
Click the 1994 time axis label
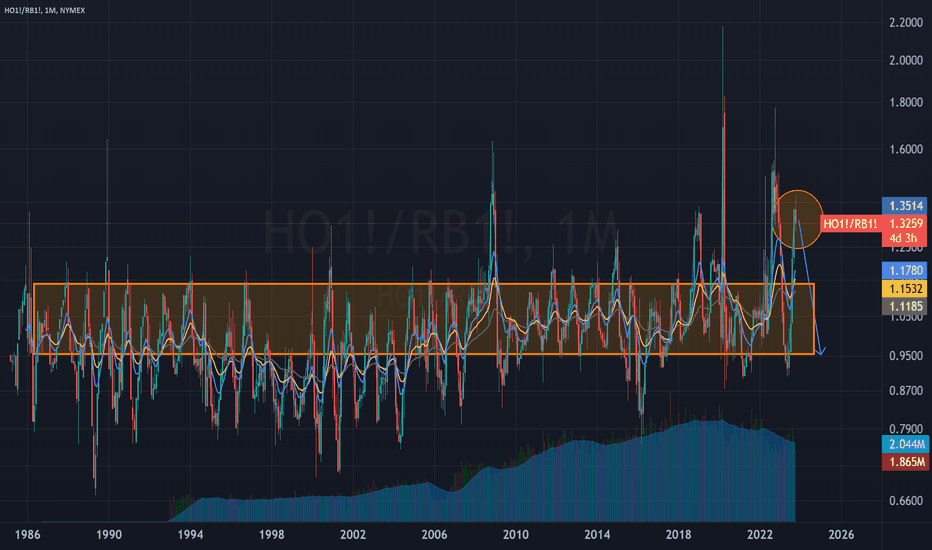190,535
